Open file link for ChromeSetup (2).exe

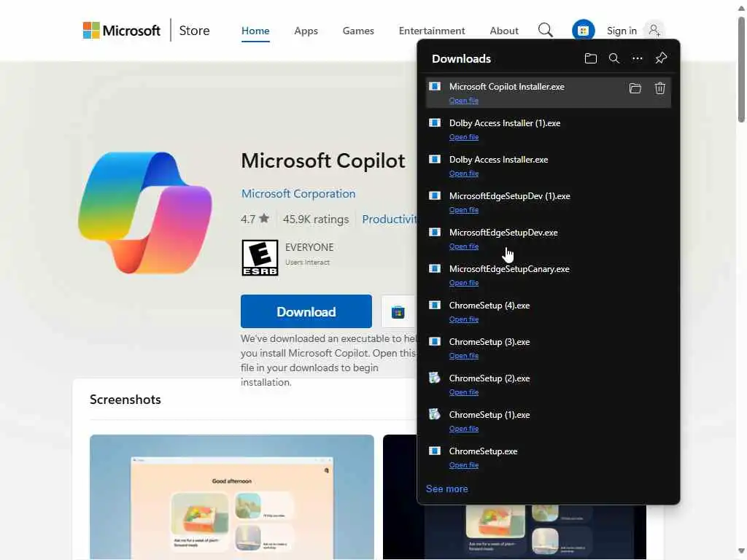[463, 392]
